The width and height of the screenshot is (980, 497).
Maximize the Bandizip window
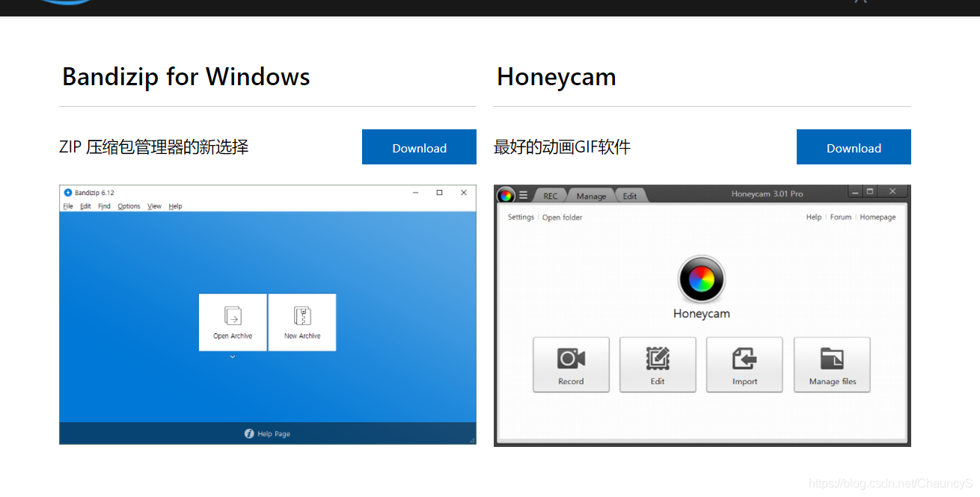[x=439, y=193]
